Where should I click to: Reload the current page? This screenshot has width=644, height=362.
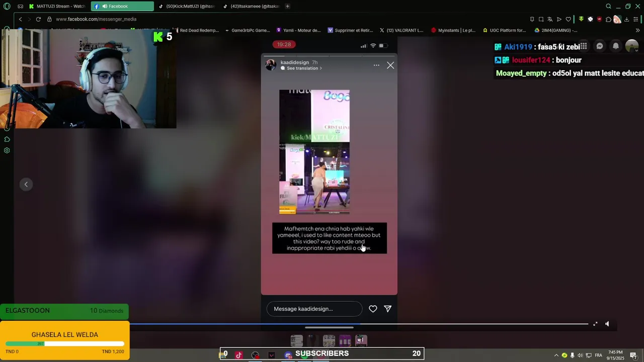38,19
